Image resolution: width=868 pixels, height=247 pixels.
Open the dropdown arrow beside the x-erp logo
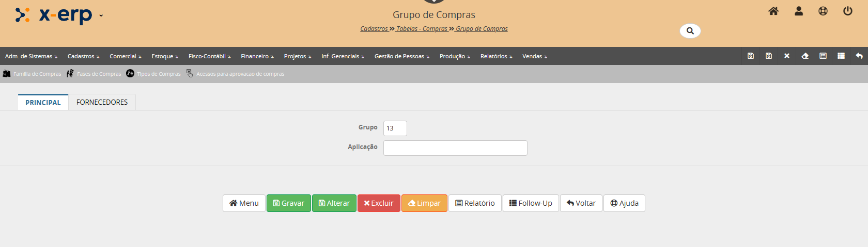click(101, 15)
